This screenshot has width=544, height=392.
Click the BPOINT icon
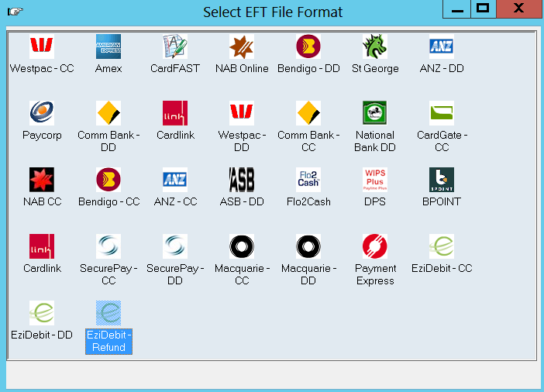(x=441, y=180)
